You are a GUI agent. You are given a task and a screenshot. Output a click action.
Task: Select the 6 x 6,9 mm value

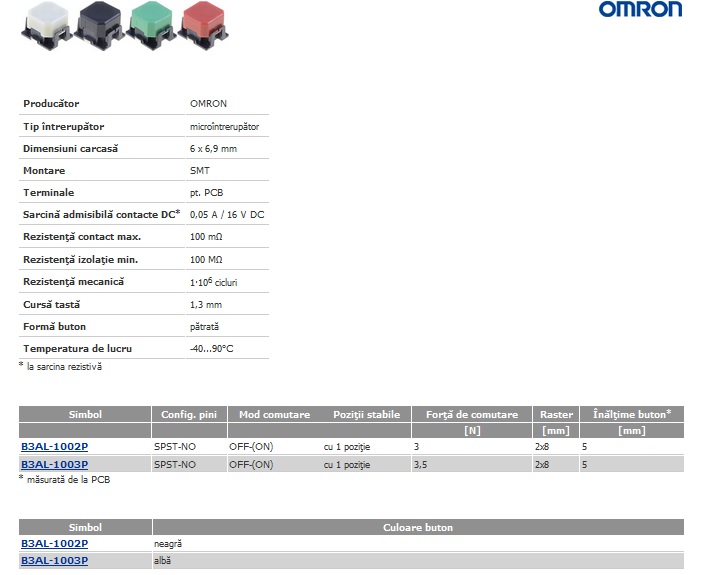213,148
